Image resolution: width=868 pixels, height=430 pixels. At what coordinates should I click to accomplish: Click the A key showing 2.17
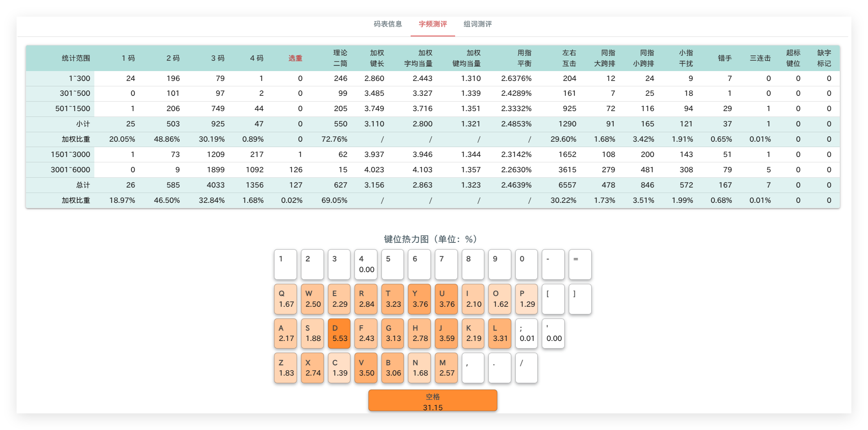(x=286, y=334)
